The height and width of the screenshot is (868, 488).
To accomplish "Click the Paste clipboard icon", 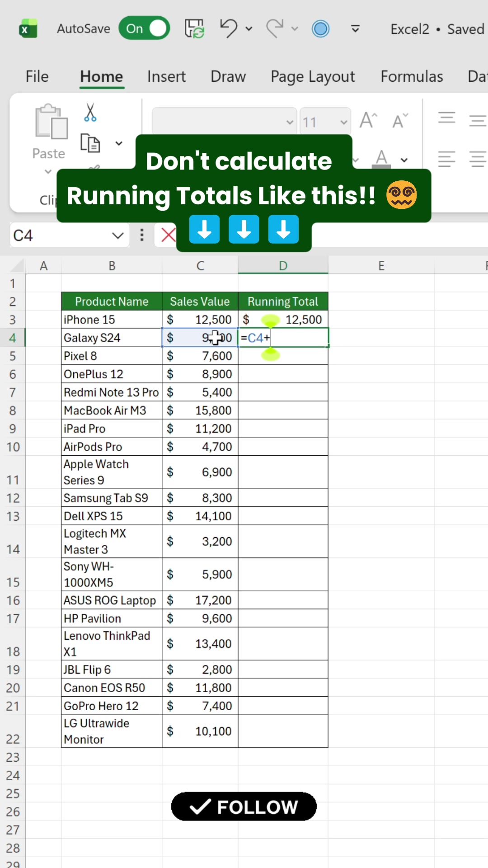I will click(51, 122).
